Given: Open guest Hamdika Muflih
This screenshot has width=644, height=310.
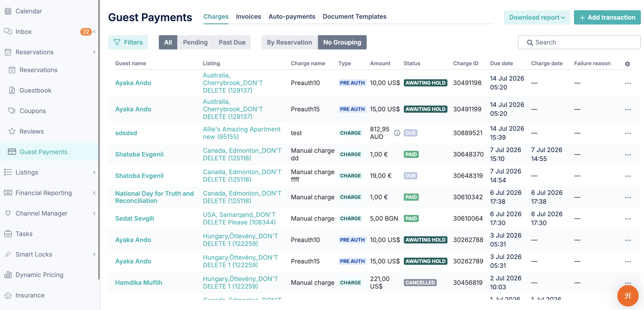Looking at the screenshot, I should (x=139, y=282).
